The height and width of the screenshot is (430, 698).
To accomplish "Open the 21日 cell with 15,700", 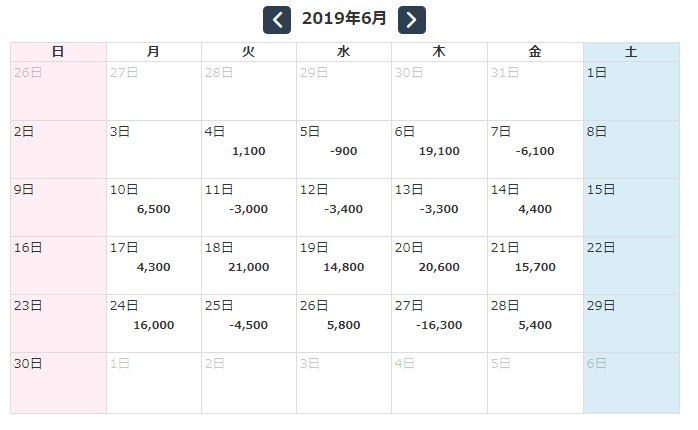I will click(x=535, y=266).
